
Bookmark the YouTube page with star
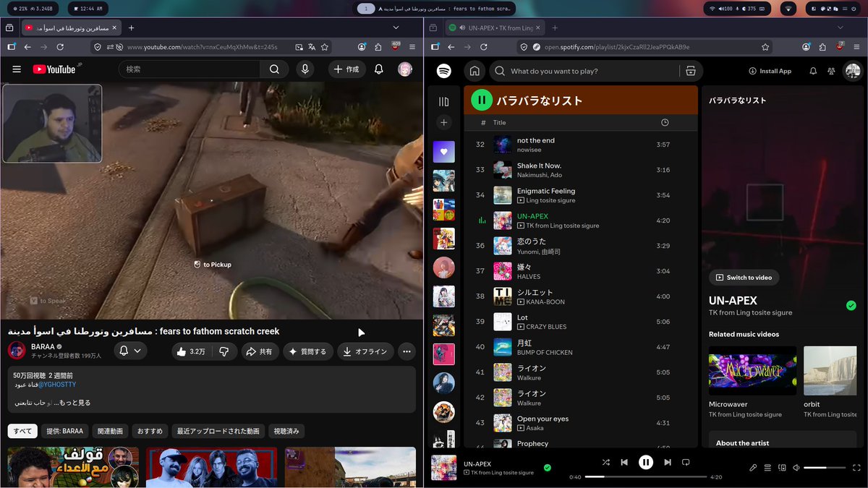[x=325, y=47]
